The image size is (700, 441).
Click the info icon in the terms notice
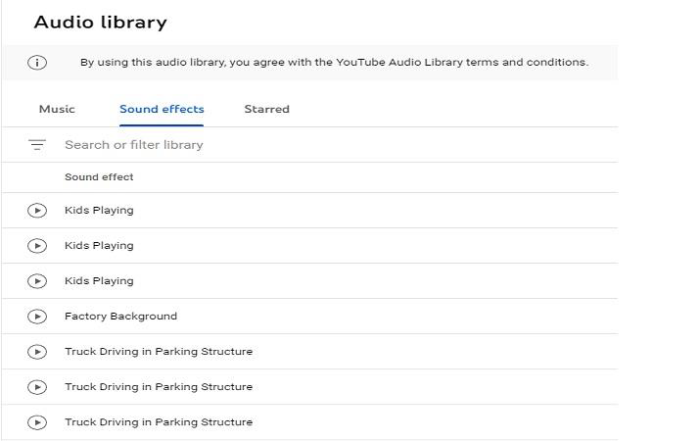click(x=37, y=62)
